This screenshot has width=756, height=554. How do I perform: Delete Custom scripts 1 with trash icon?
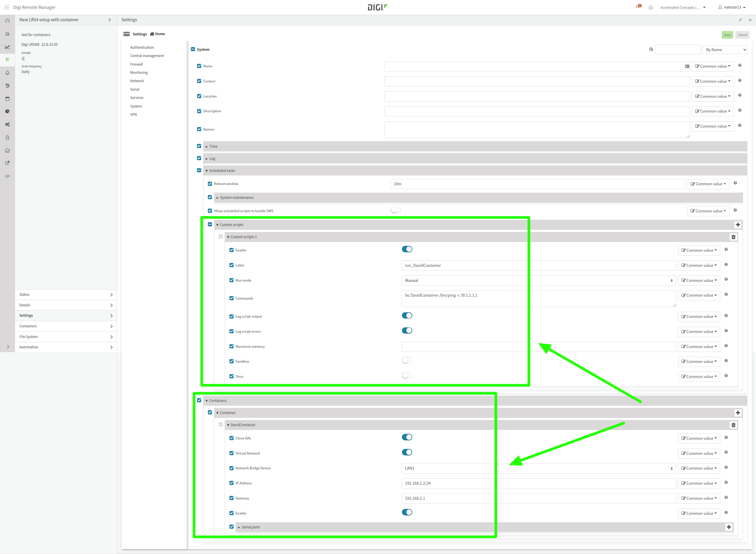(x=733, y=237)
